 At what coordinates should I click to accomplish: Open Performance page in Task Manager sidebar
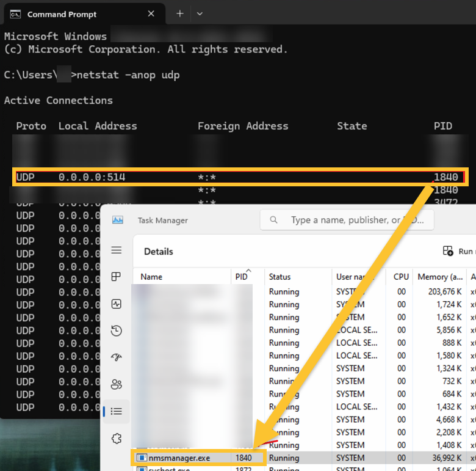tap(117, 304)
